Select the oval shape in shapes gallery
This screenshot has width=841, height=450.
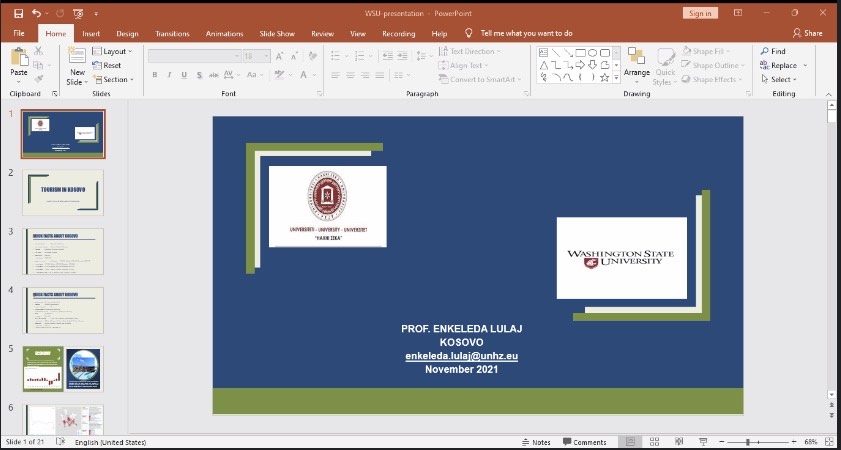pyautogui.click(x=592, y=53)
